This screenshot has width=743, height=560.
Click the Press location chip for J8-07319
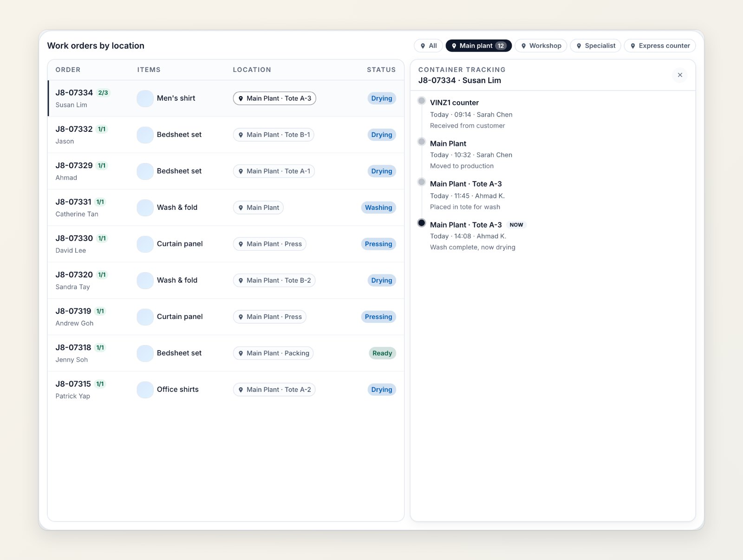[269, 317]
